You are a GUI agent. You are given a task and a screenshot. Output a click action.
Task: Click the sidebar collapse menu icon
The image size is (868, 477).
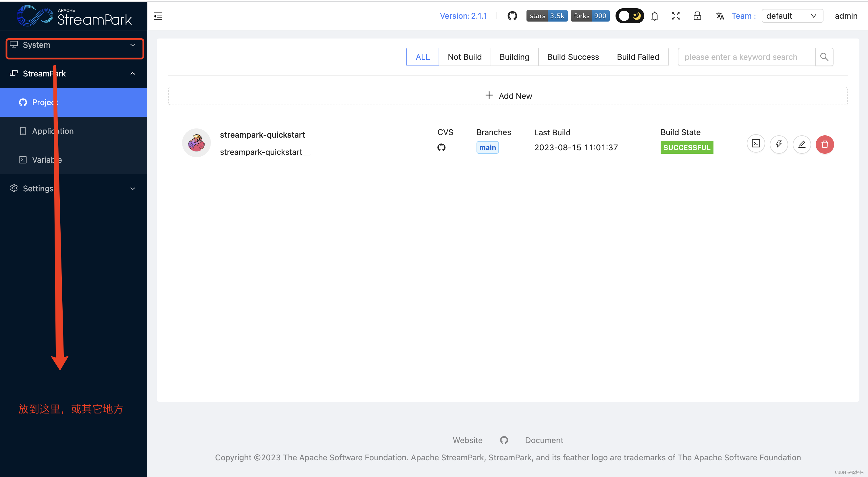click(x=158, y=16)
